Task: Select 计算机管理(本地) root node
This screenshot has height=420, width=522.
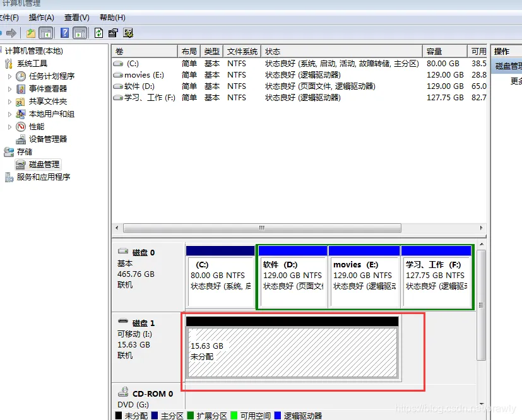Action: [x=33, y=51]
